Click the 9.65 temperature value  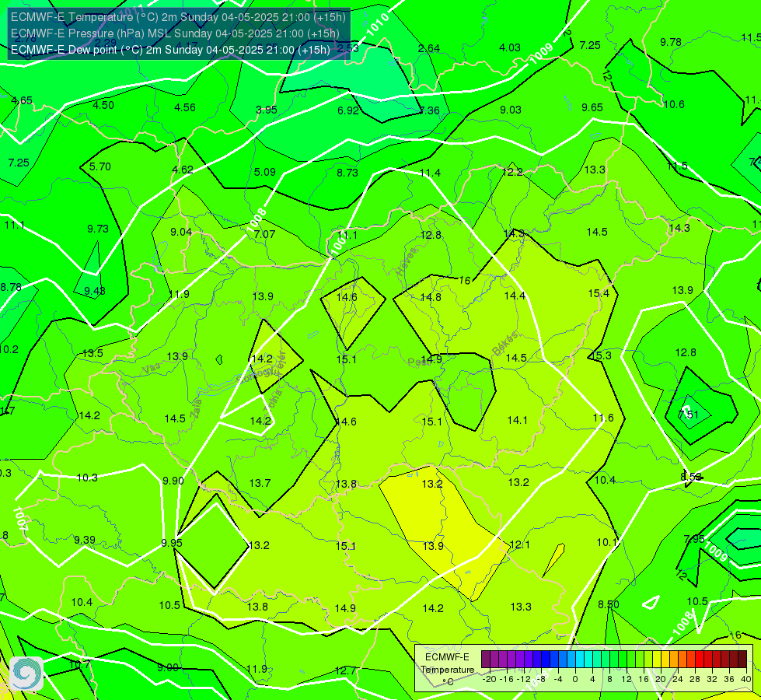coord(592,108)
